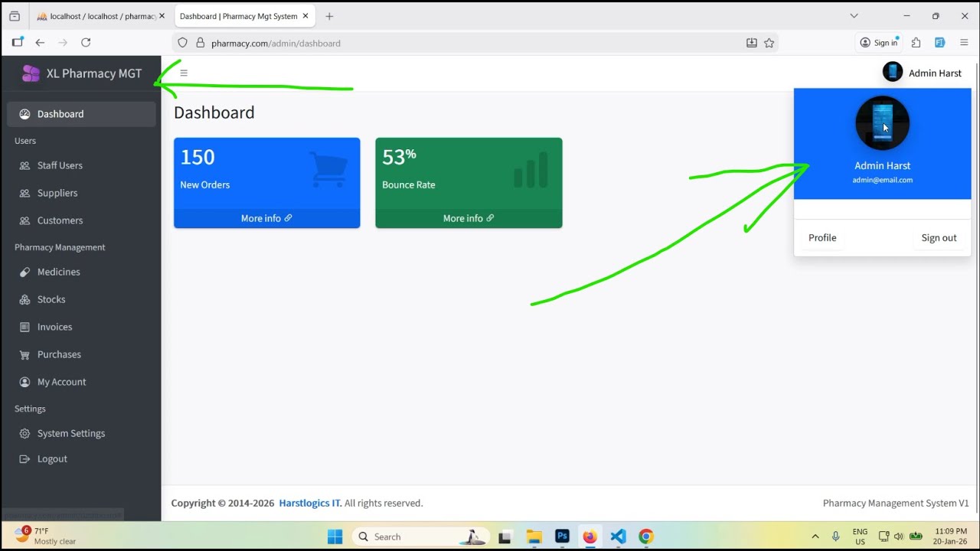
Task: Open Staff Users in sidebar
Action: [x=81, y=165]
